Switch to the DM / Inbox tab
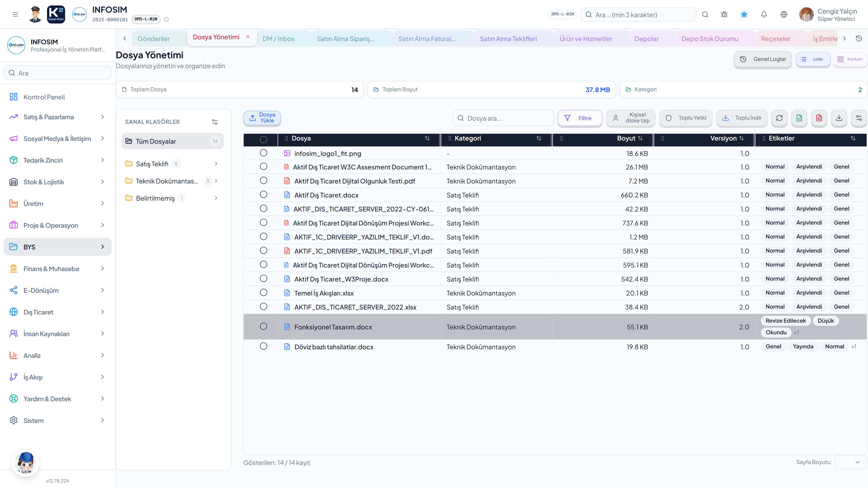This screenshot has width=868, height=488. [278, 39]
